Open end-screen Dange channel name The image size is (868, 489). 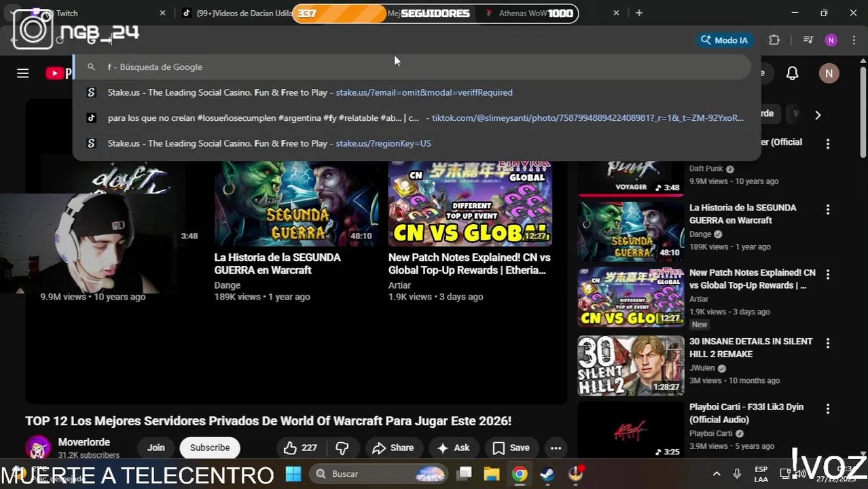(x=228, y=285)
